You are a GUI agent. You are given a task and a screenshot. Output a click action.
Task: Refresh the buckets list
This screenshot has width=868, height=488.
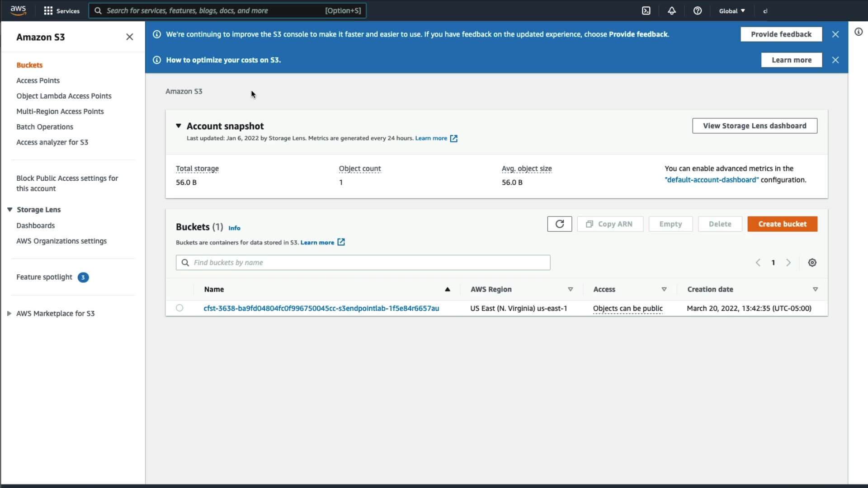coord(559,224)
